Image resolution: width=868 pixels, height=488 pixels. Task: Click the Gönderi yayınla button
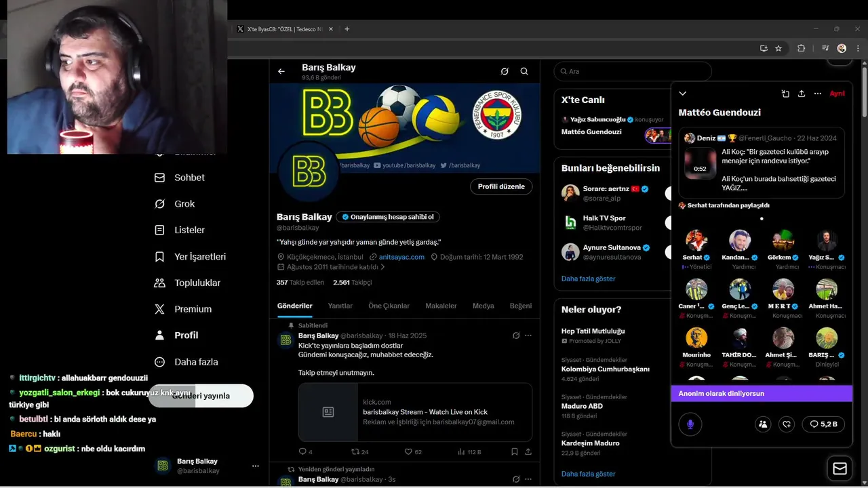coord(201,396)
